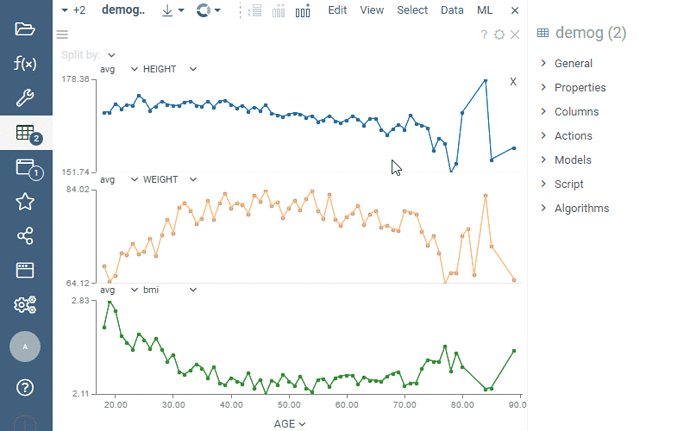Open the functions f(x) sidebar icon
The image size is (690, 431).
pyautogui.click(x=25, y=63)
